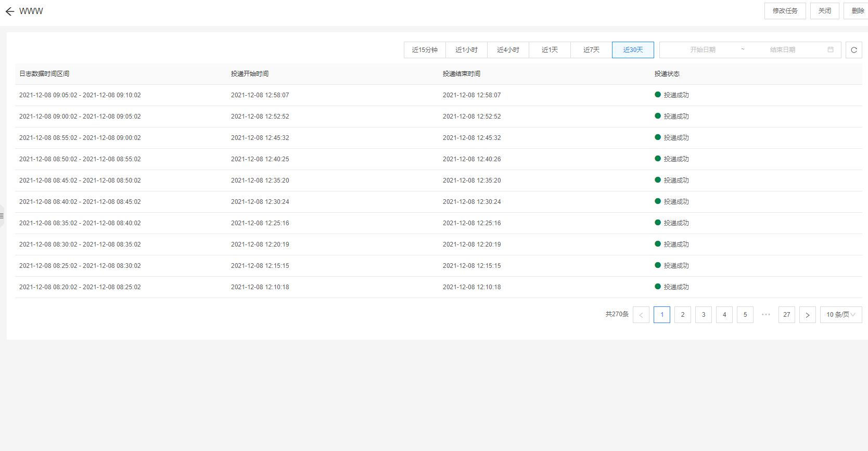Click log range 08:40:02 - 08:45:02 cell
The image size is (868, 451).
coord(80,202)
